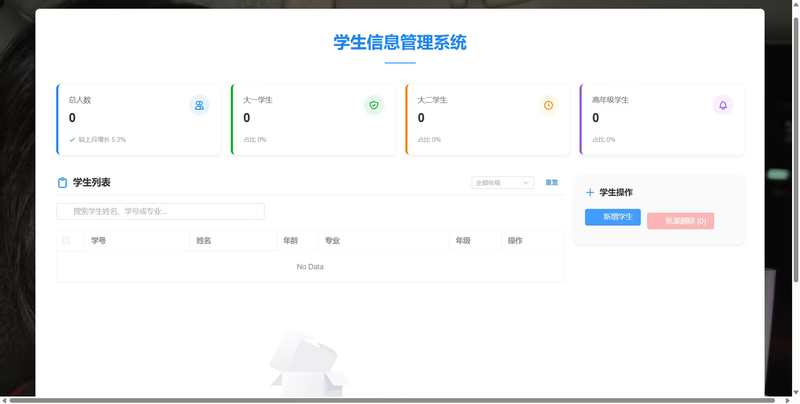Click the 总人数 users icon
The image size is (800, 404).
(199, 105)
